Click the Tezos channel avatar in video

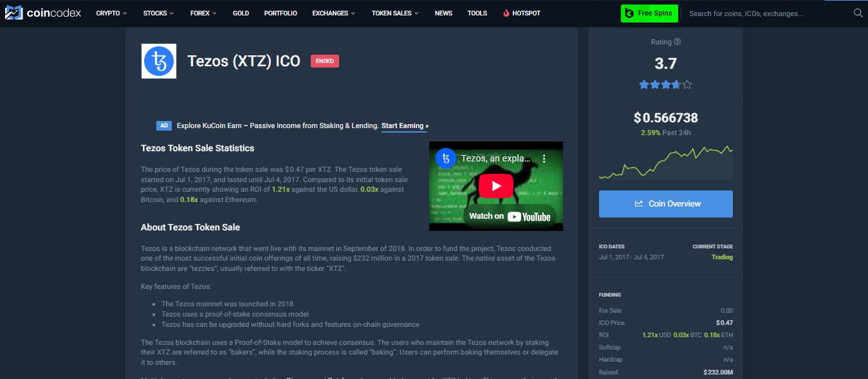click(445, 158)
